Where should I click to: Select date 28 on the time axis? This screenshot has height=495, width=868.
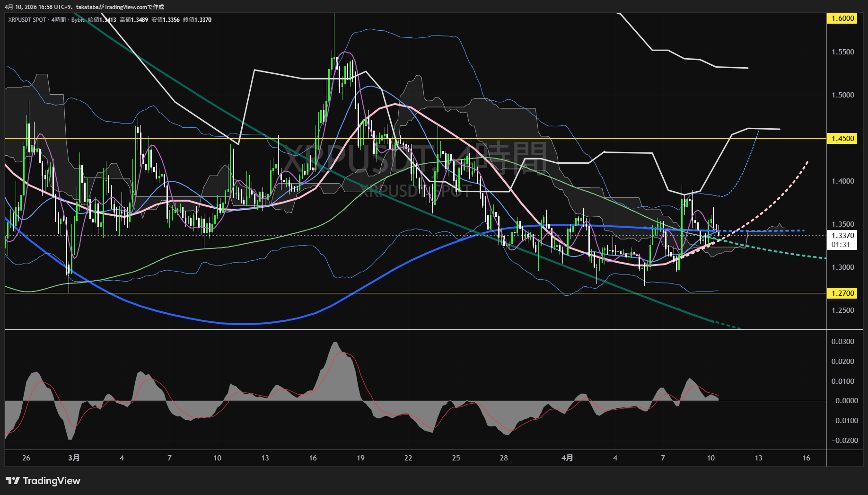tap(504, 458)
